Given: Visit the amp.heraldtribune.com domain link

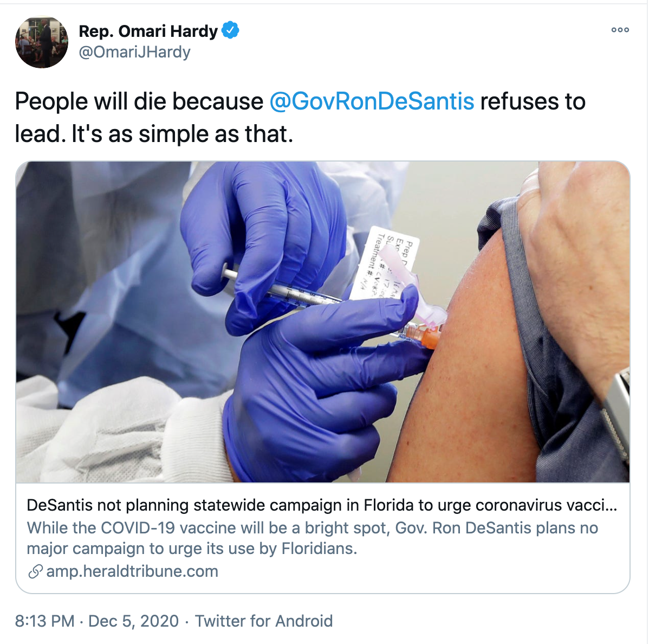Looking at the screenshot, I should click(132, 571).
